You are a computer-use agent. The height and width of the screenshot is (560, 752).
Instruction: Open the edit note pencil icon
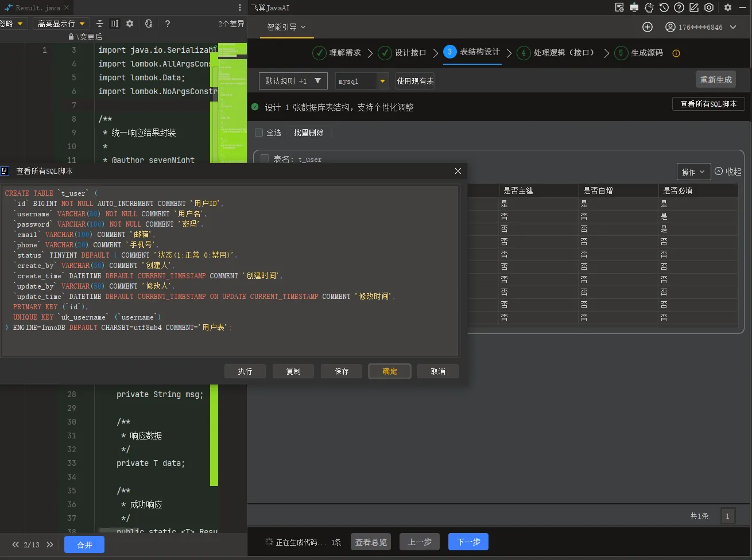694,7
